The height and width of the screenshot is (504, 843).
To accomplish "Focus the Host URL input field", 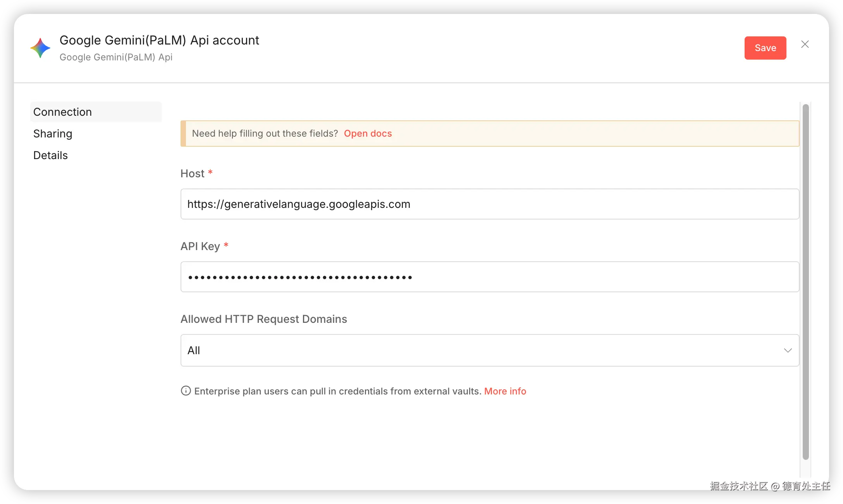I will click(x=490, y=204).
